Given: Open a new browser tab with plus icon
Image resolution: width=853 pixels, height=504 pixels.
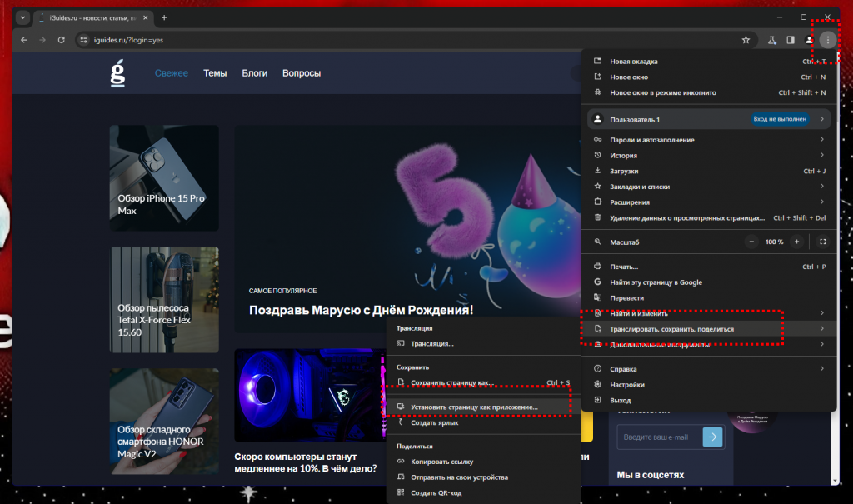Looking at the screenshot, I should pos(164,17).
